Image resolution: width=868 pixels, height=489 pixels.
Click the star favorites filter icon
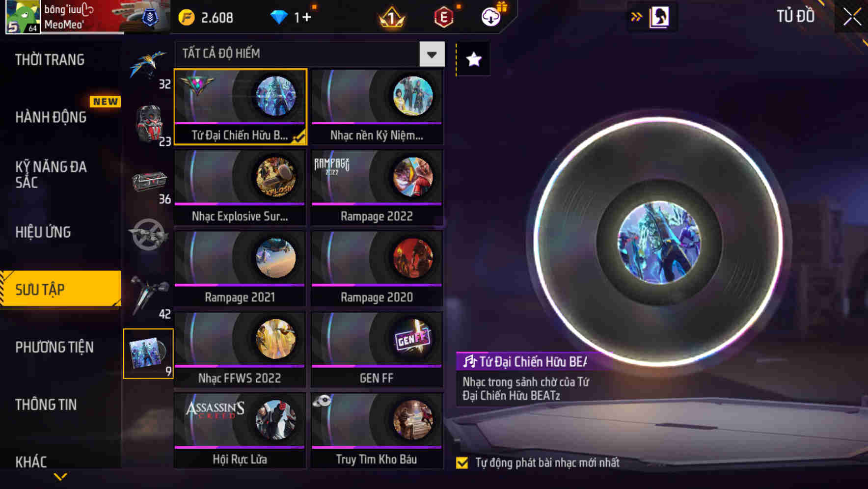[x=473, y=59]
